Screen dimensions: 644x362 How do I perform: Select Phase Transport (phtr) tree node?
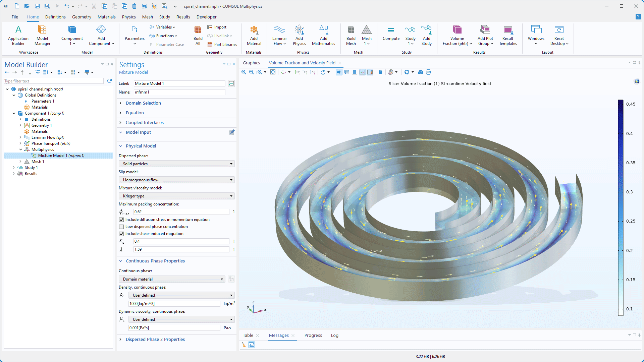pos(51,143)
